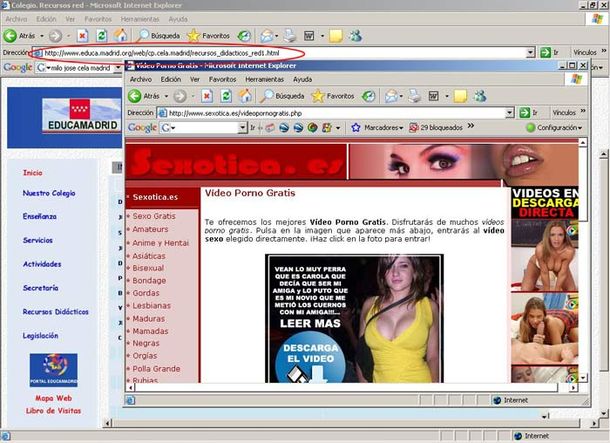This screenshot has width=610, height=443.
Task: Click the Forward arrow in popup window toolbar
Action: pos(179,96)
